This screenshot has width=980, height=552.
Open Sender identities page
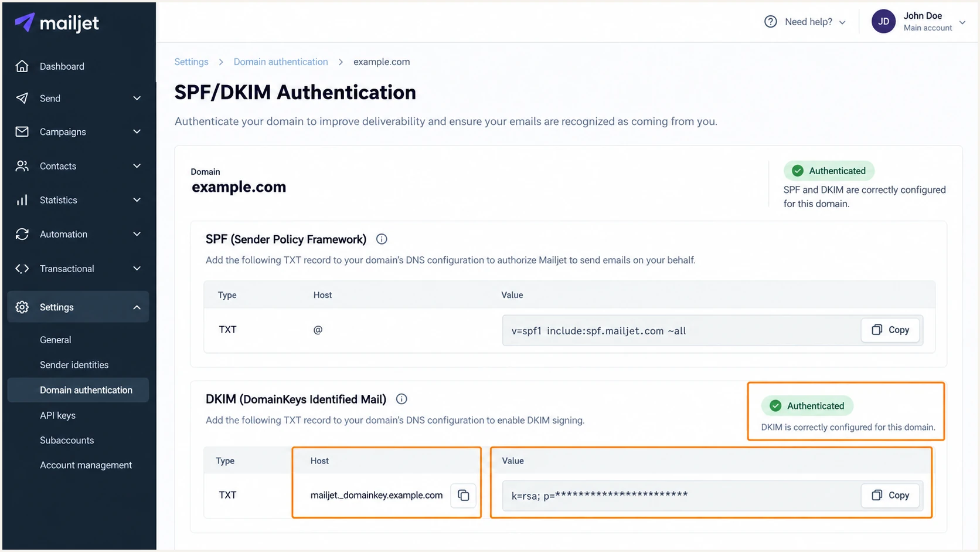[74, 365]
